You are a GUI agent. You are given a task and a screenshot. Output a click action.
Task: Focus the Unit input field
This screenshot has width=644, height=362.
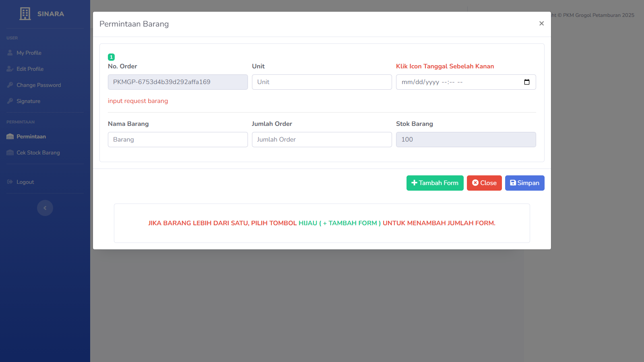322,82
